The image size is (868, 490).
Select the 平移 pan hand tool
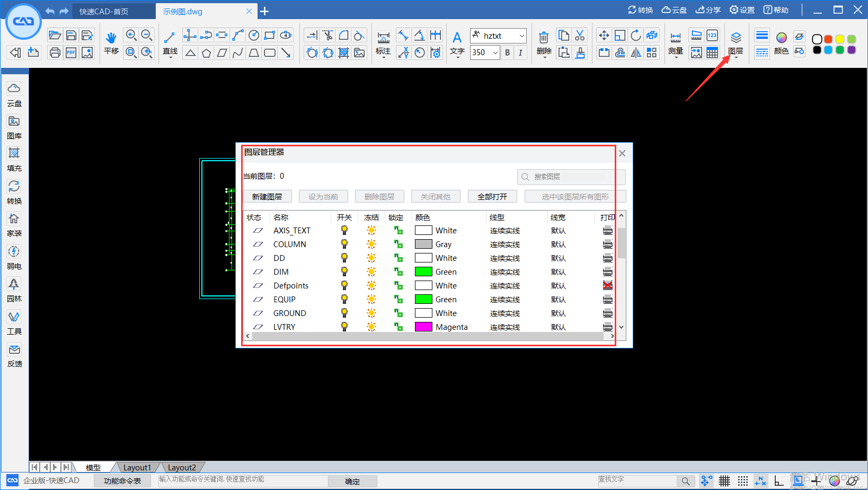pos(111,38)
